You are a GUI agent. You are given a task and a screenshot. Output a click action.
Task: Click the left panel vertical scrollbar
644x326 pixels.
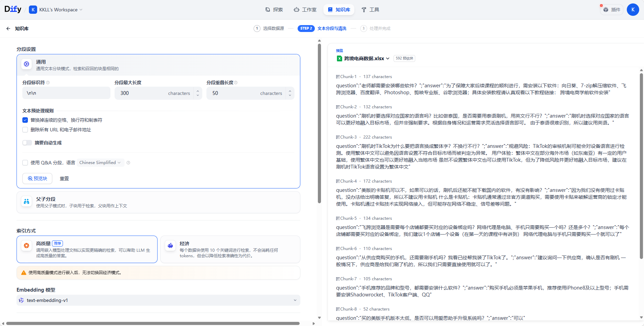pos(319,123)
